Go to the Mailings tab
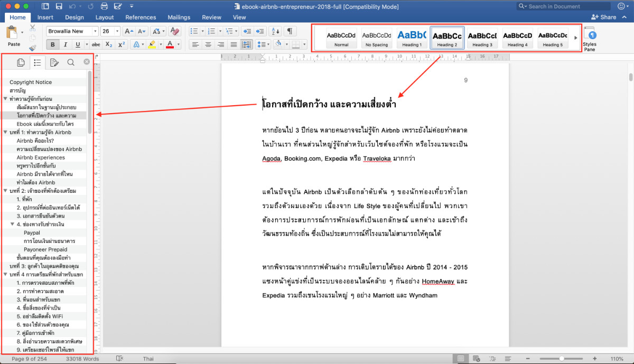This screenshot has width=634, height=364. pyautogui.click(x=179, y=17)
